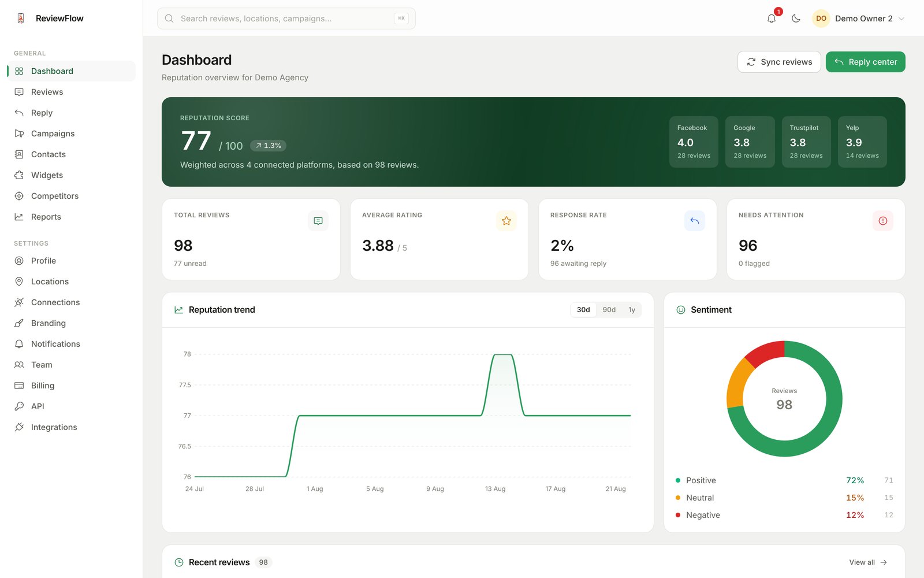Click the ReviewFlow logo icon
This screenshot has width=924, height=578.
coord(21,18)
